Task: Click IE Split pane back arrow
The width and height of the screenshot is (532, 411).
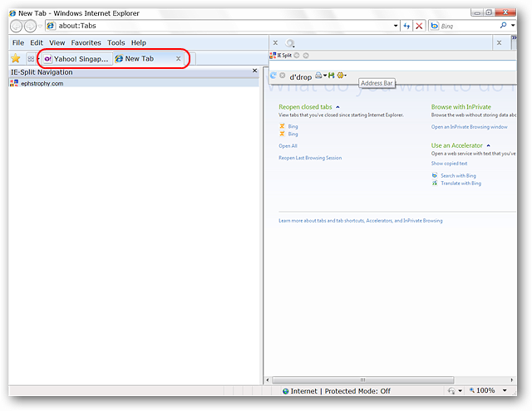Action: (x=297, y=56)
